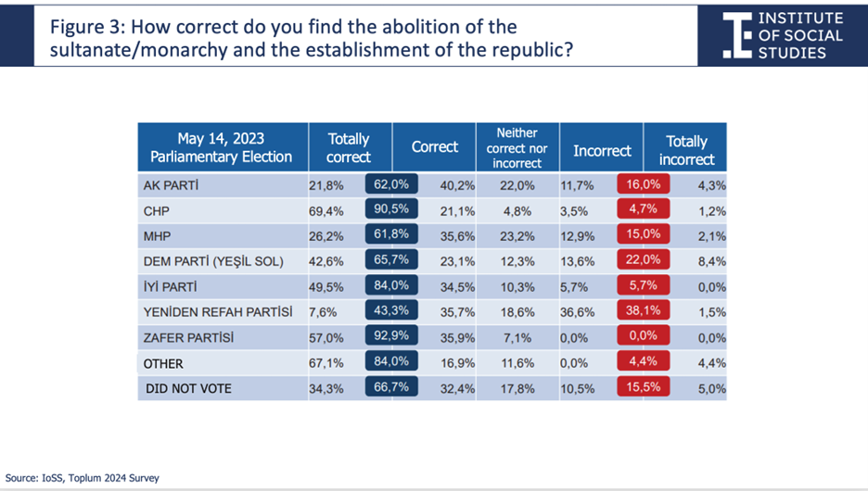The height and width of the screenshot is (491, 868).
Task: Click the YENİDEN REFAH PARTİSİ 38,1% red badge
Action: [x=644, y=310]
